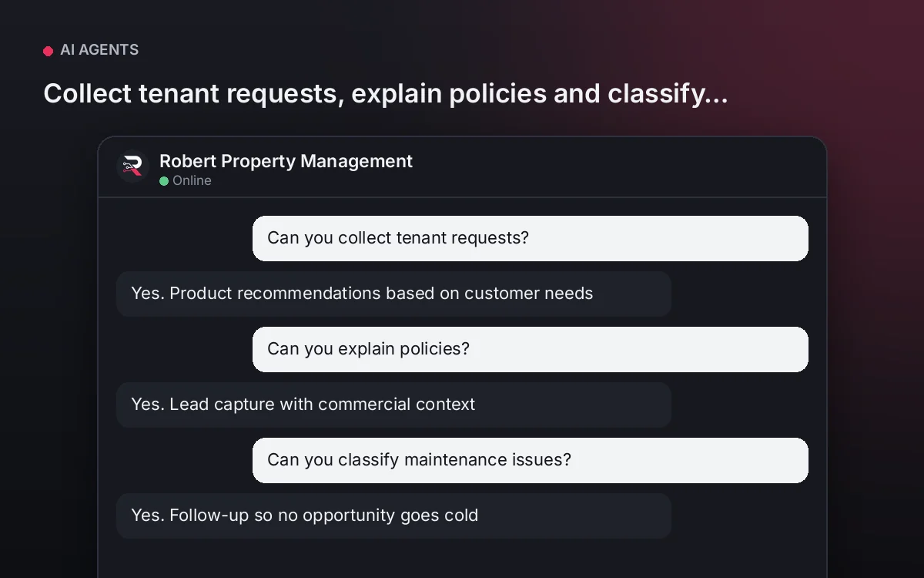
Task: Select reply 'Yes. Lead capture with commercial context'
Action: 393,405
